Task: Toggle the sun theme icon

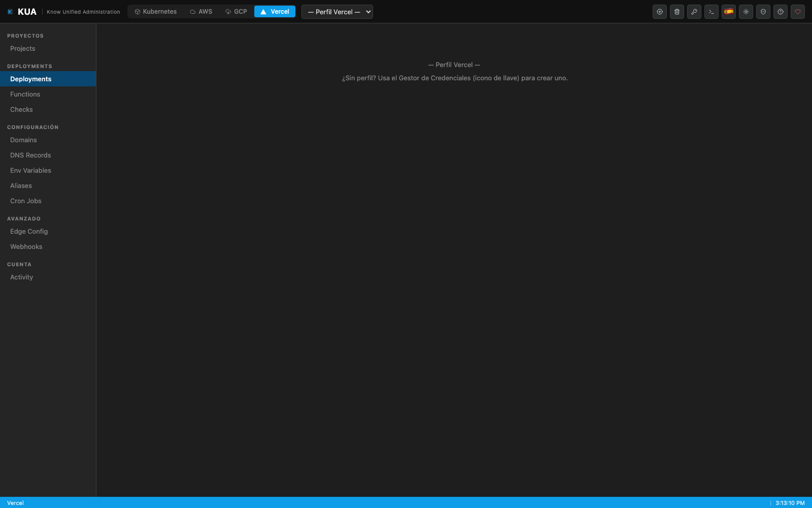Action: pos(746,12)
